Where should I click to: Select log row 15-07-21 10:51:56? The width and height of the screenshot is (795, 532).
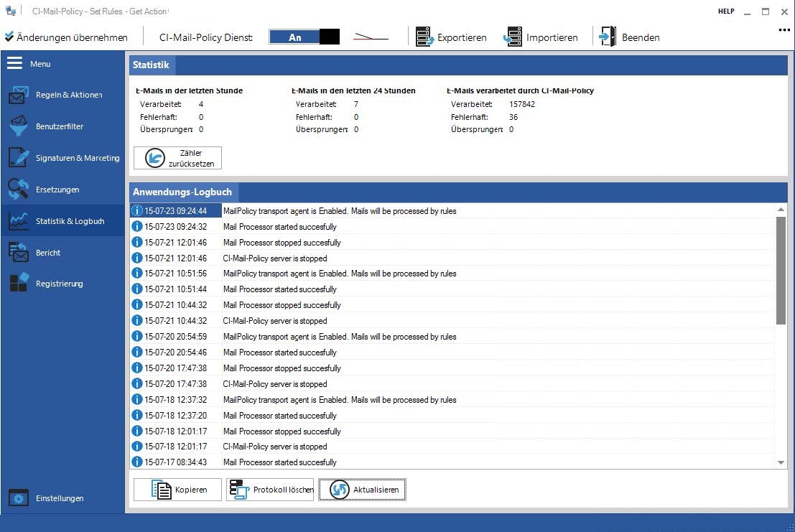[451, 274]
